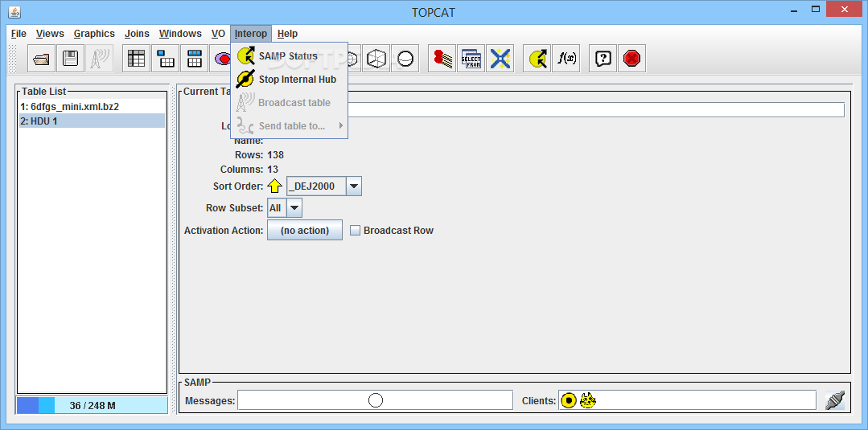Open the File menu
This screenshot has height=430, width=868.
pyautogui.click(x=19, y=34)
